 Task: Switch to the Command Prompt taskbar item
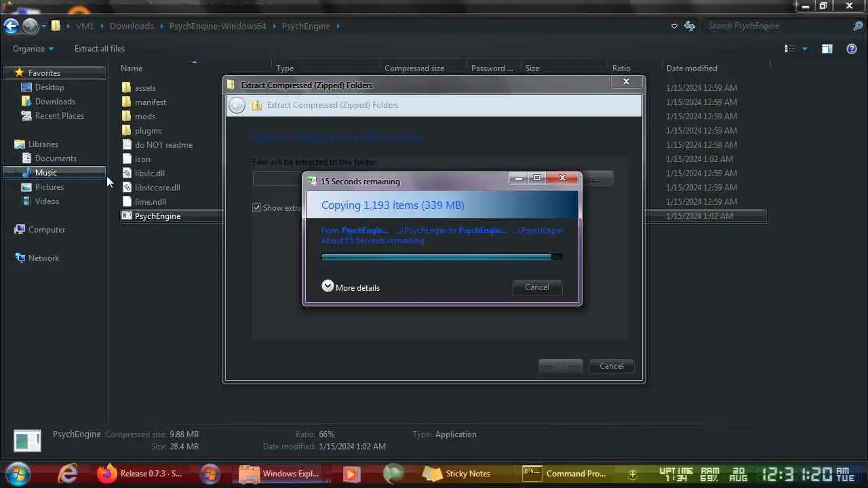click(565, 473)
